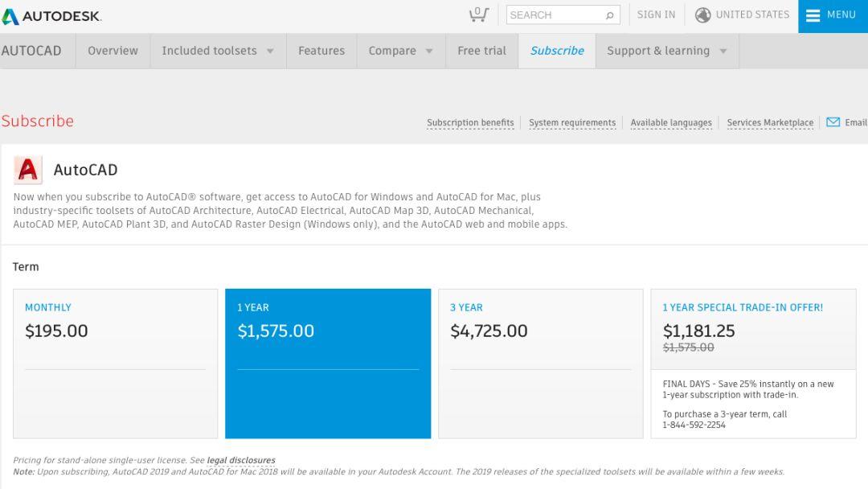Go to the Free trial tab
The width and height of the screenshot is (868, 489).
point(481,51)
